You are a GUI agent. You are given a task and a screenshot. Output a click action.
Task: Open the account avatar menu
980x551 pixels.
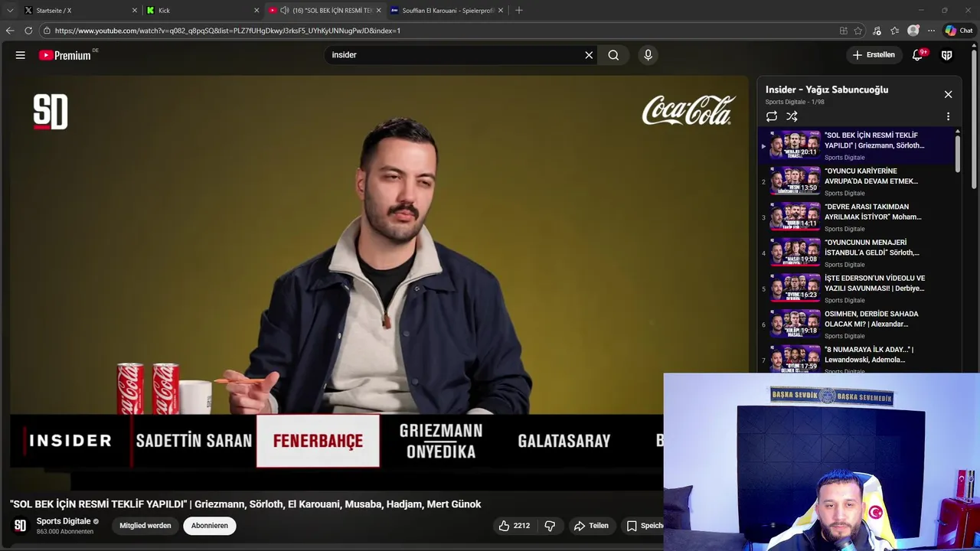(x=947, y=55)
